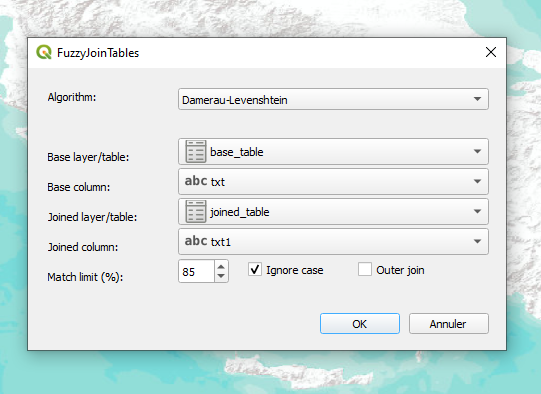
Task: Expand the Base column dropdown arrow
Action: (478, 181)
